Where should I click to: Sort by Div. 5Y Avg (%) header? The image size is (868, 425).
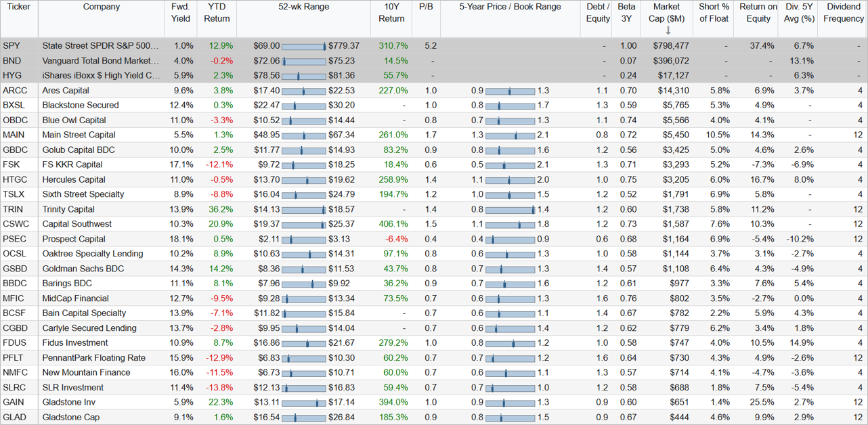[x=799, y=13]
